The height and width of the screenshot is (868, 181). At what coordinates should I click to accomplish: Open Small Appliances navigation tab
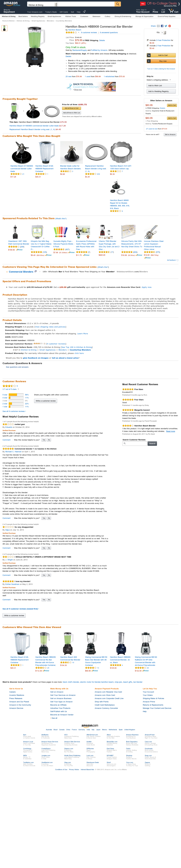click(54, 16)
